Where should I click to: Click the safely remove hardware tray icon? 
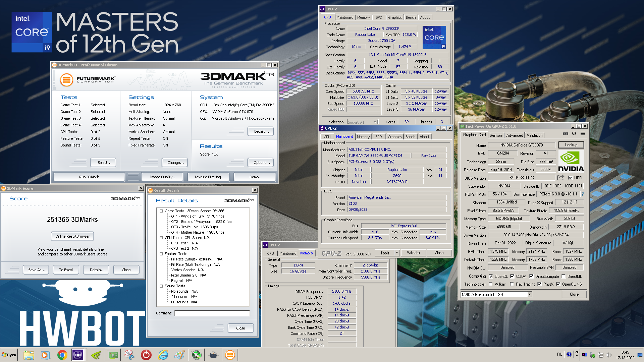pos(593,355)
